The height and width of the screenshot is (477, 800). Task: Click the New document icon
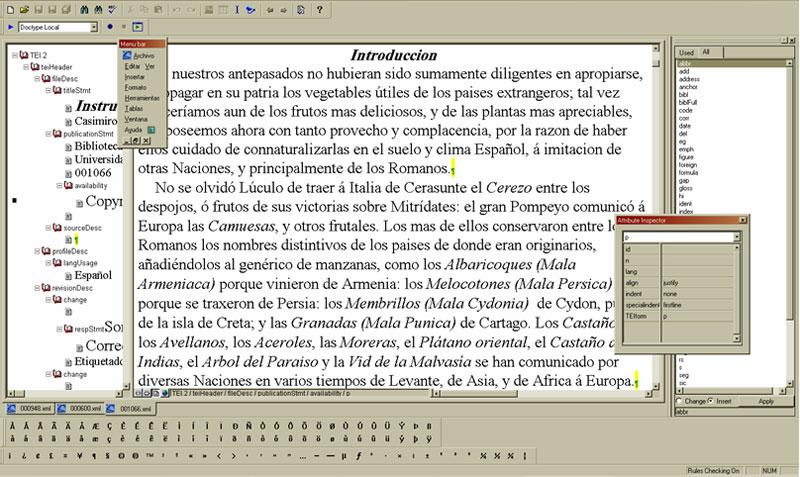(9, 9)
